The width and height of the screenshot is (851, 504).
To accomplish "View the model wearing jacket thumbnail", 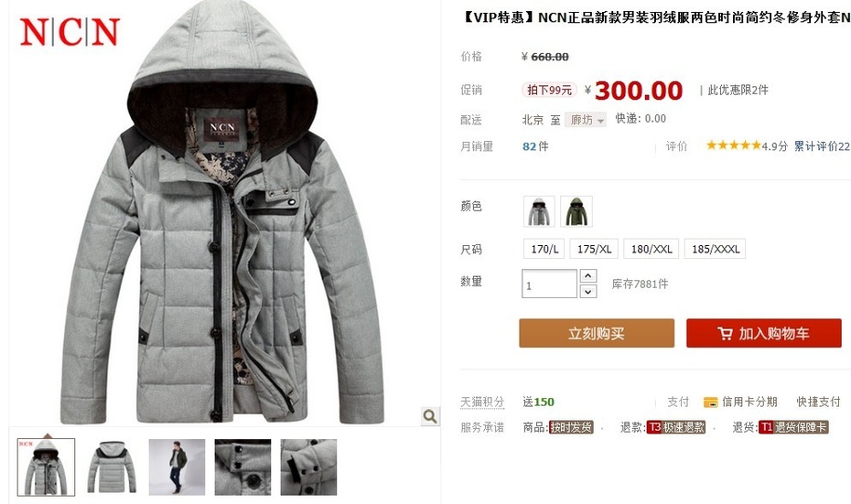I will coord(177,467).
